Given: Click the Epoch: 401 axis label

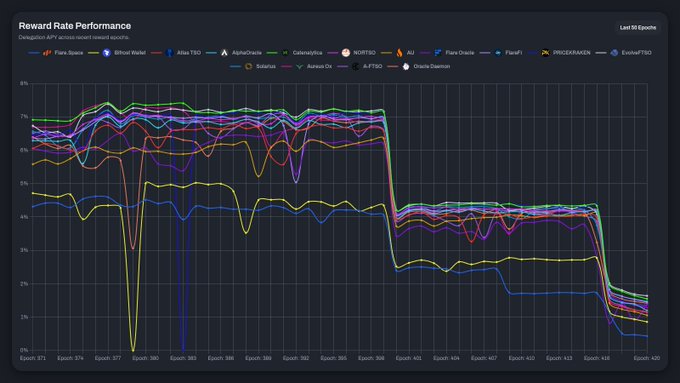Looking at the screenshot, I should click(x=409, y=358).
